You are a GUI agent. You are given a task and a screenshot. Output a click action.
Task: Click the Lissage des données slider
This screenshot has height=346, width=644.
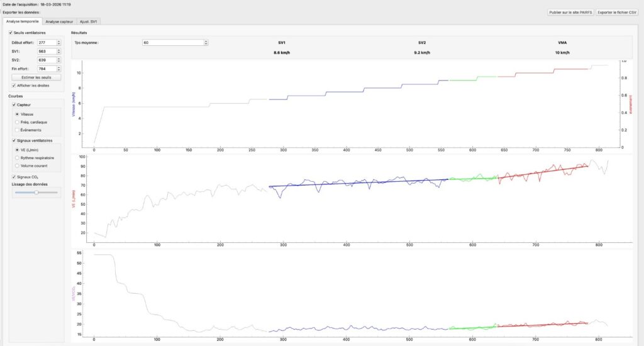(x=36, y=193)
